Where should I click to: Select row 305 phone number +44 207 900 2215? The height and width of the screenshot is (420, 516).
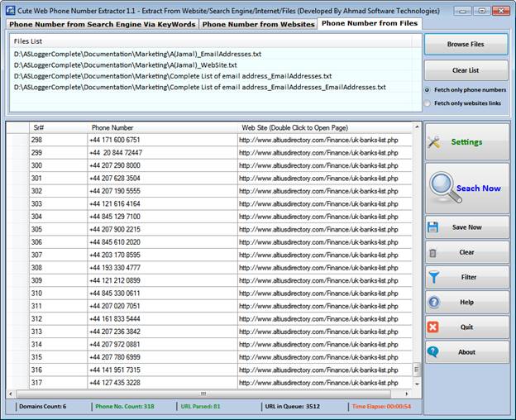point(115,229)
